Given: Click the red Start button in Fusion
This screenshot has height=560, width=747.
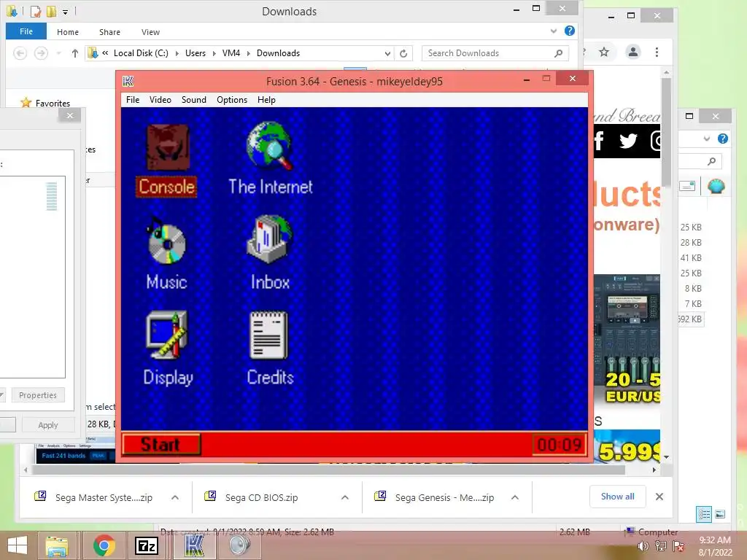Looking at the screenshot, I should click(161, 444).
